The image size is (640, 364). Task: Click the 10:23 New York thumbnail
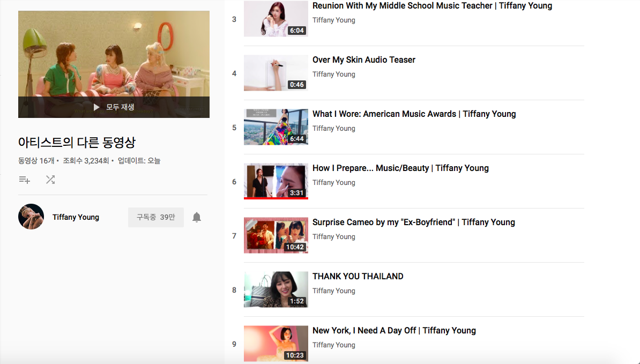276,344
